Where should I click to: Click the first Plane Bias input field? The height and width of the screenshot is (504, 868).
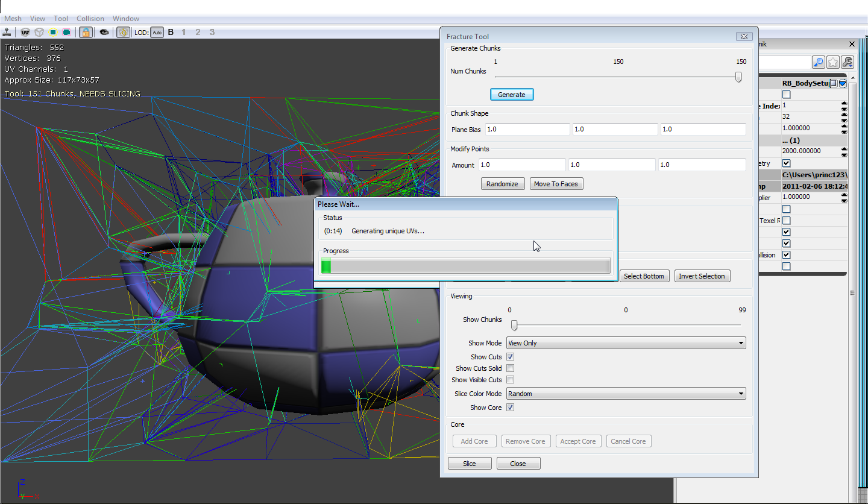(x=527, y=129)
